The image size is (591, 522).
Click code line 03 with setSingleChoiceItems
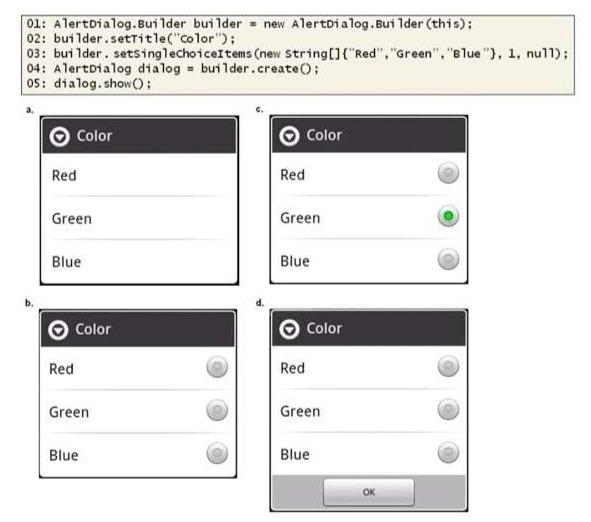297,54
